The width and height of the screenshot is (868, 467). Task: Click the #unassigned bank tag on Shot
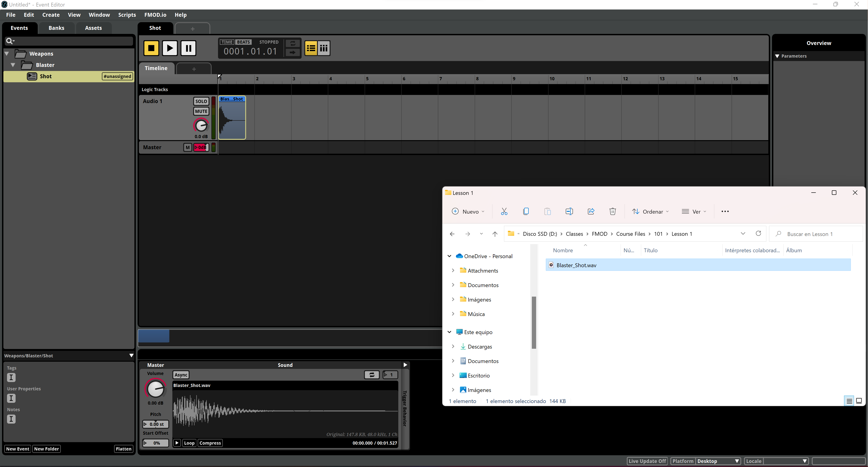point(117,76)
